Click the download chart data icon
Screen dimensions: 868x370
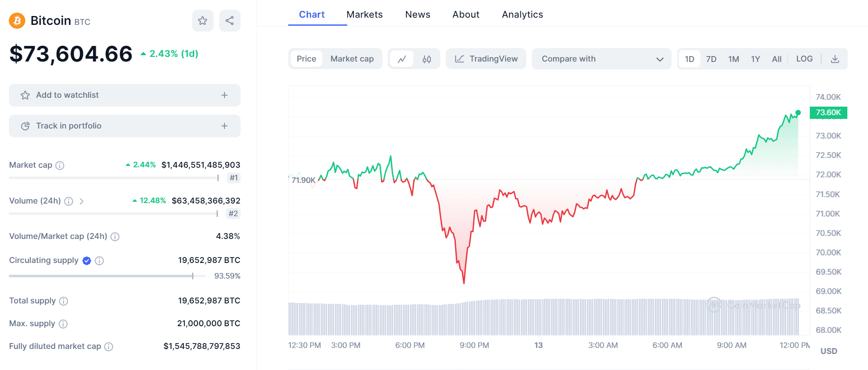[x=835, y=59]
